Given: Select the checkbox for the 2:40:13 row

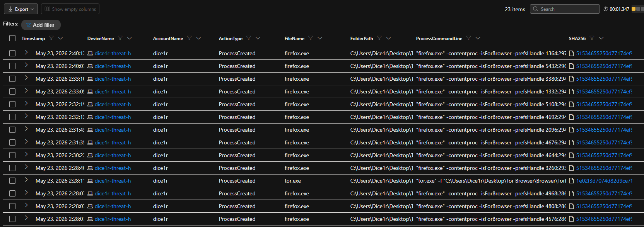Looking at the screenshot, I should [12, 53].
